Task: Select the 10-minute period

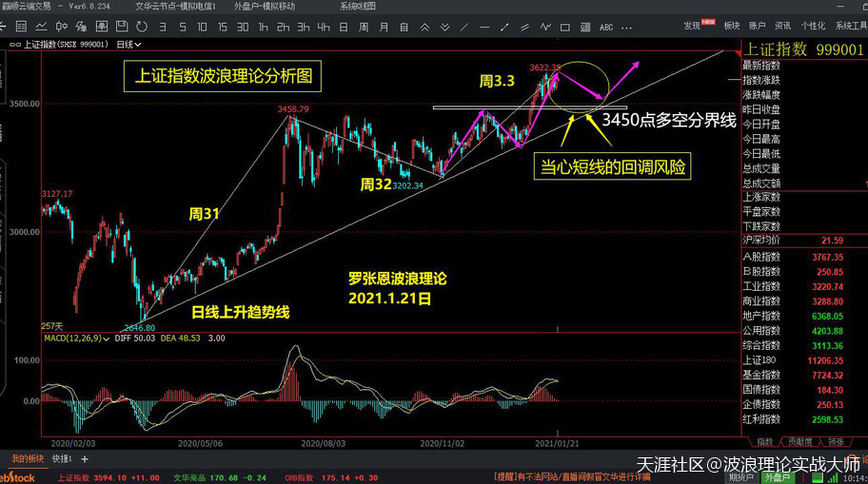Action: point(202,27)
